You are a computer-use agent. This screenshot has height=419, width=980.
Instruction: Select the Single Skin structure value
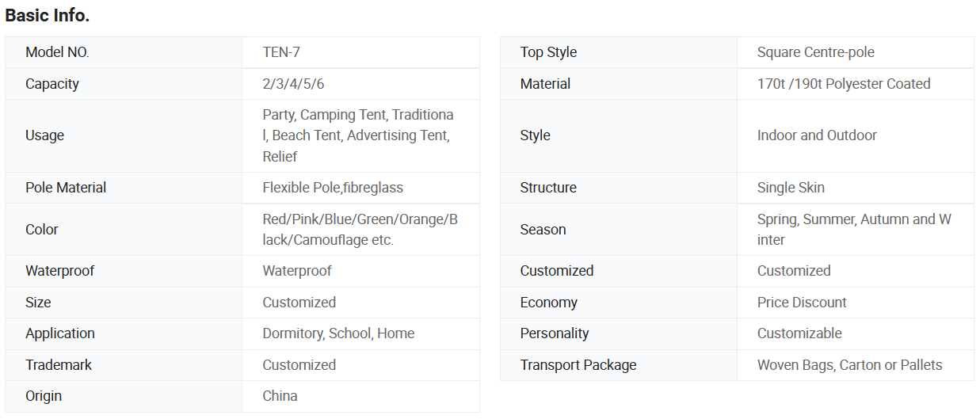point(791,188)
